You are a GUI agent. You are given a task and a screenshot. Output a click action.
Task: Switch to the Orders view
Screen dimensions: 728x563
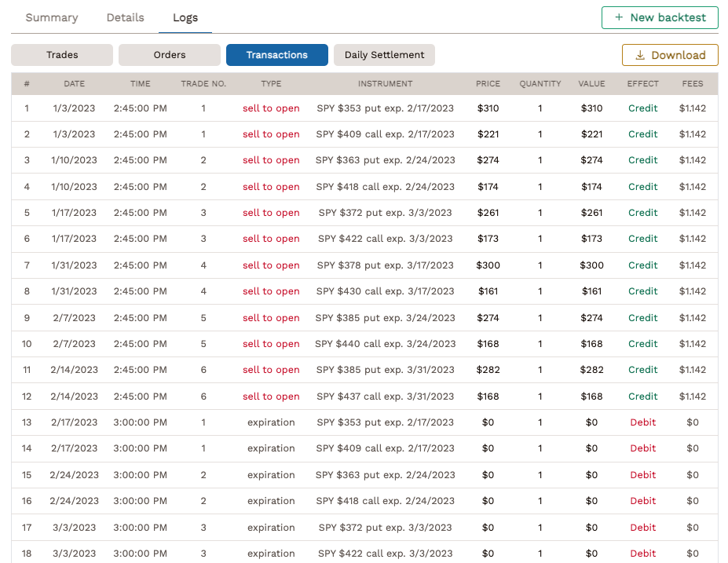[169, 55]
